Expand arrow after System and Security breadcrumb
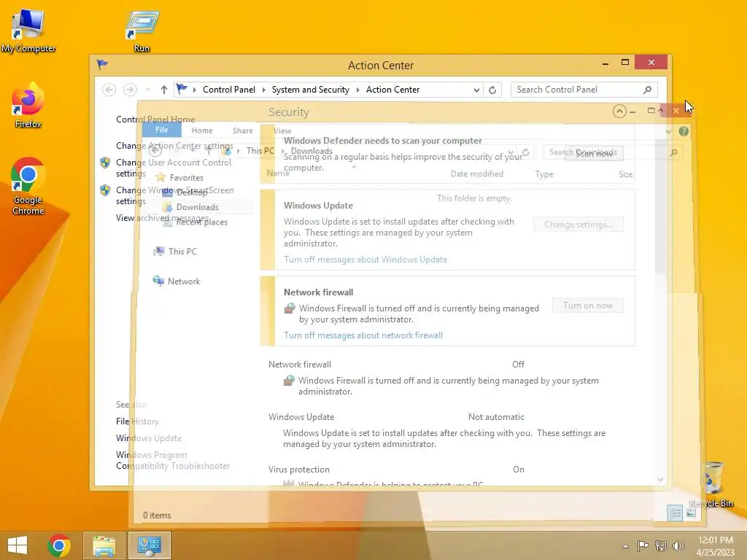The height and width of the screenshot is (560, 747). [357, 90]
